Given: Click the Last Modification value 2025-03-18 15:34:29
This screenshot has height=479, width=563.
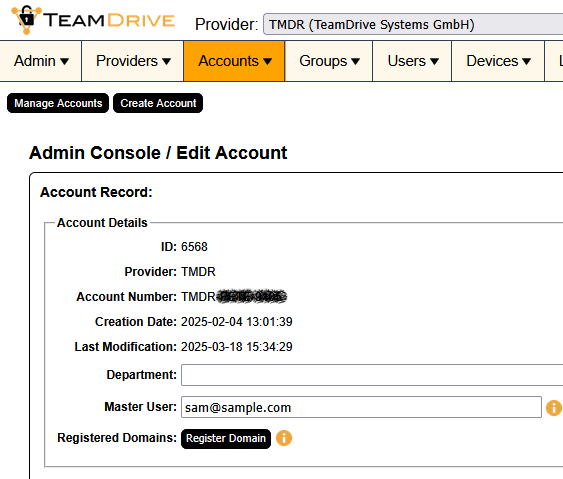Looking at the screenshot, I should pyautogui.click(x=237, y=347).
